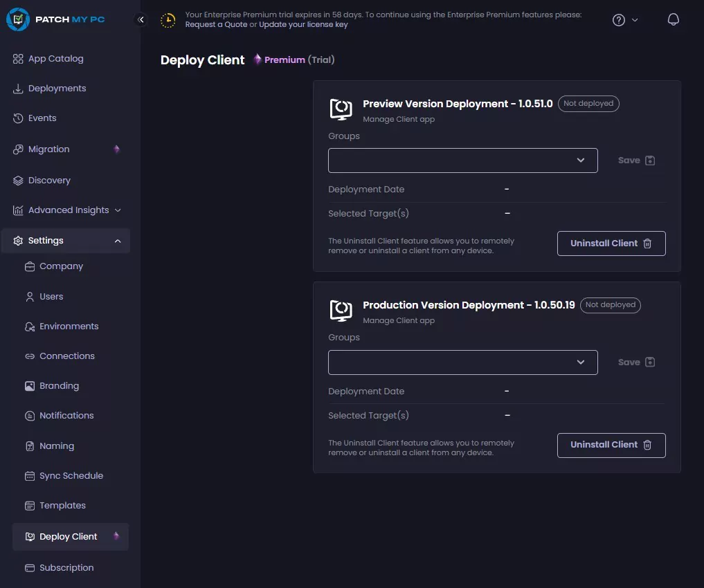Expand the Advanced Insights menu
Image resolution: width=704 pixels, height=588 pixels.
click(69, 210)
